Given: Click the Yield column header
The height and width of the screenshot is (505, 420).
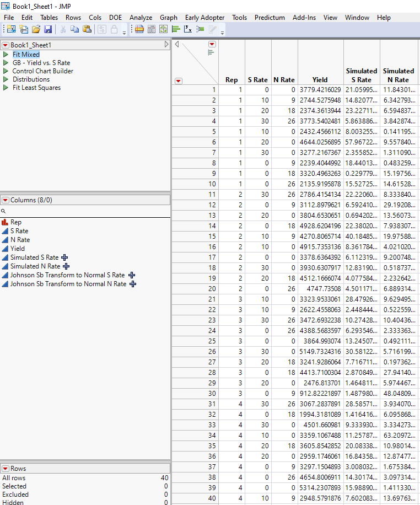Looking at the screenshot, I should point(320,80).
